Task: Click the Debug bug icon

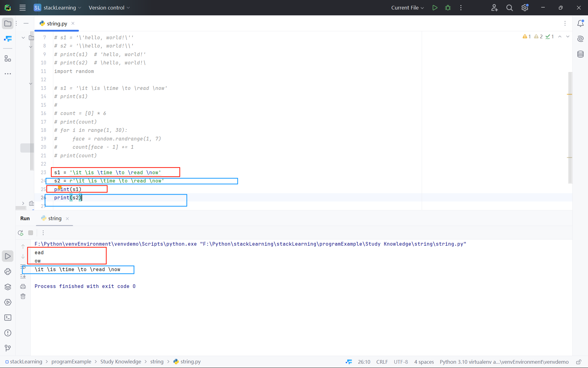Action: (x=448, y=8)
